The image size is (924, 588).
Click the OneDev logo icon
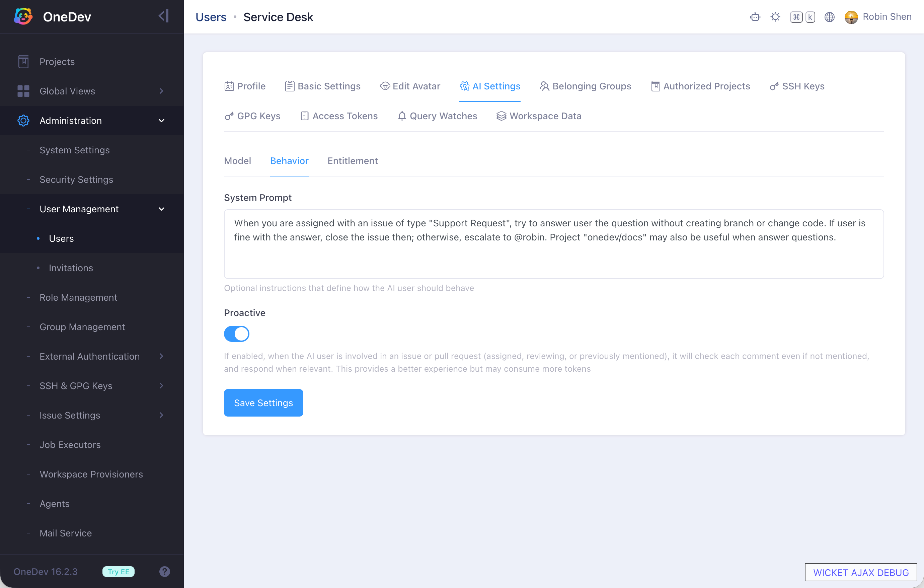[x=23, y=16]
